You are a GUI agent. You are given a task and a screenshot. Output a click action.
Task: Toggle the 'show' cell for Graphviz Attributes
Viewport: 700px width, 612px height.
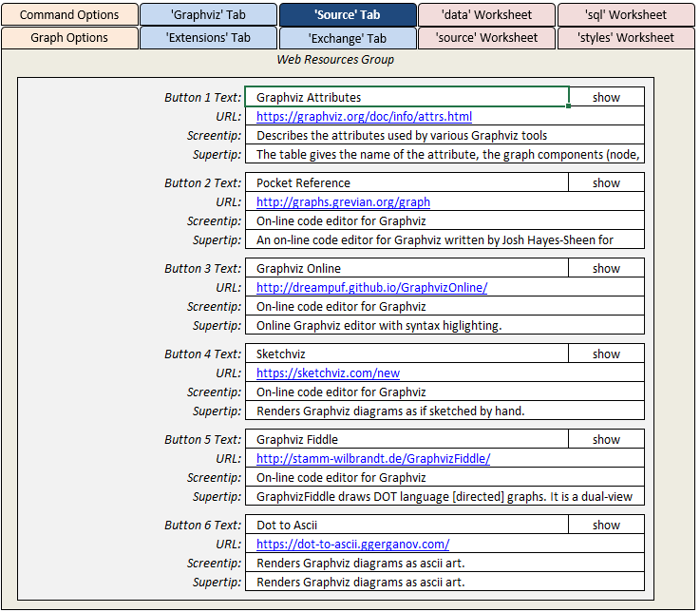pos(606,97)
